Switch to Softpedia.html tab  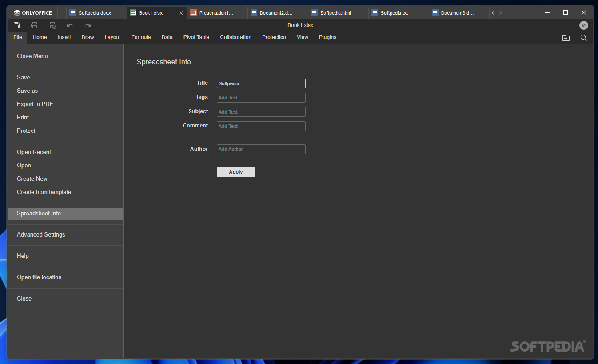coord(338,13)
